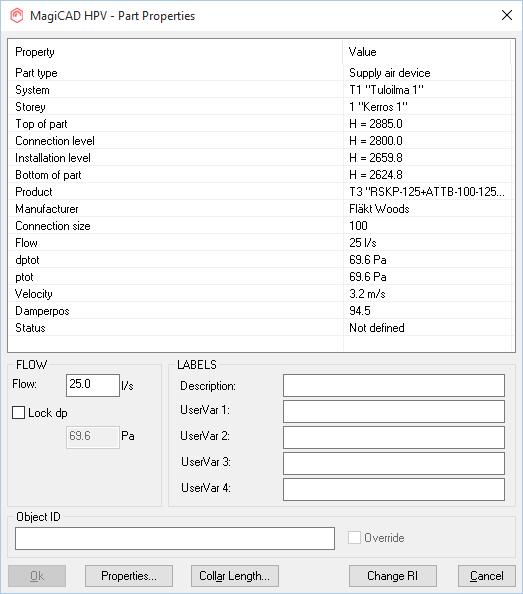The width and height of the screenshot is (523, 594).
Task: Click the Collar Length... button
Action: [235, 576]
